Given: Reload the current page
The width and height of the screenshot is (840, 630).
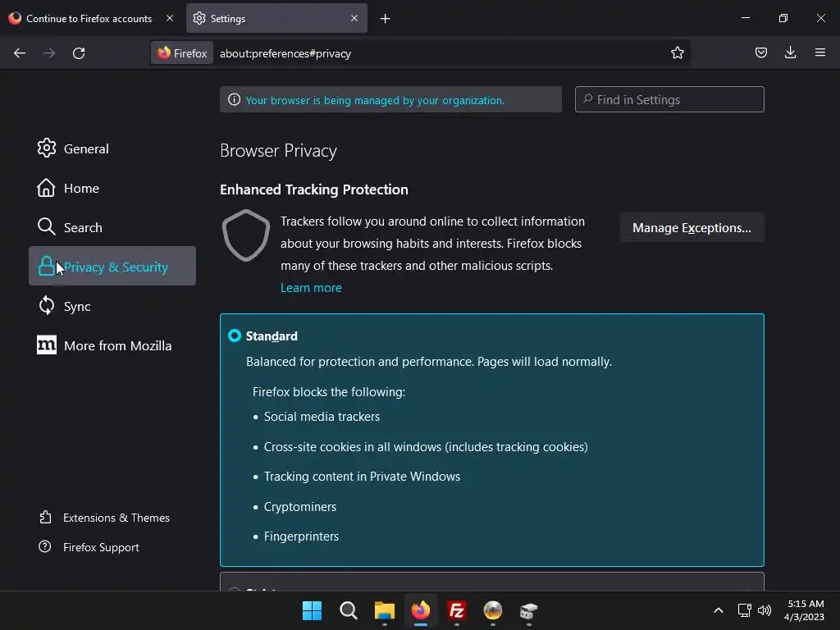Looking at the screenshot, I should click(x=79, y=53).
